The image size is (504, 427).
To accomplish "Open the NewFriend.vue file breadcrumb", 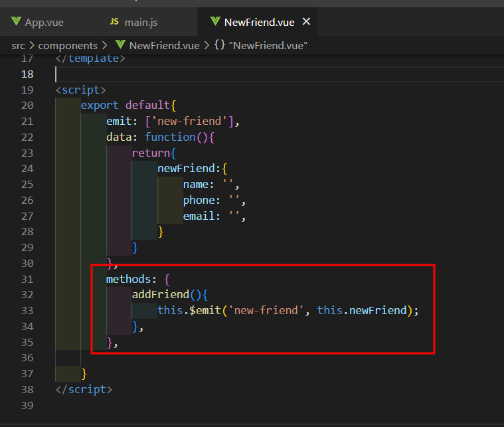I will (164, 46).
